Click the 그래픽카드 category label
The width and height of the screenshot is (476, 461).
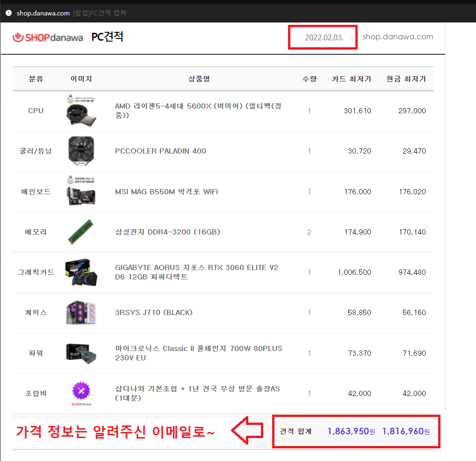(x=36, y=272)
